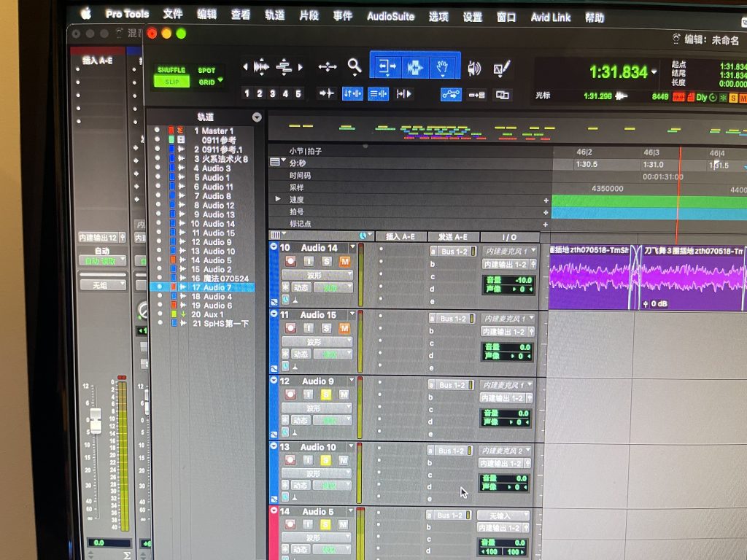
Task: Click the Mix window volume fader
Action: pyautogui.click(x=96, y=420)
